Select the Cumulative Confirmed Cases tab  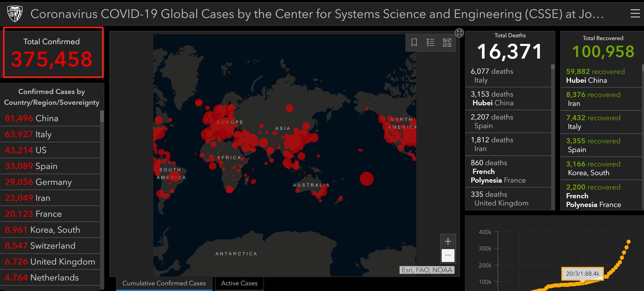pos(164,283)
